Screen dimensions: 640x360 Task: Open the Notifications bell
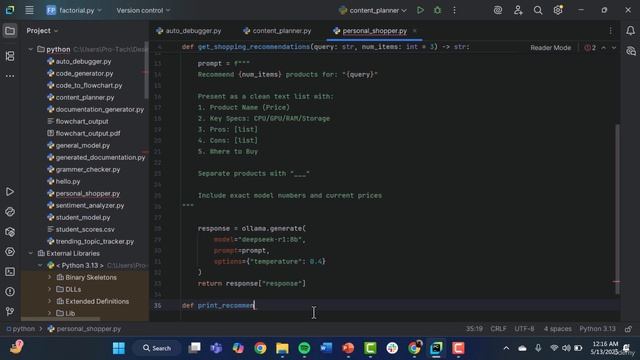point(630,31)
